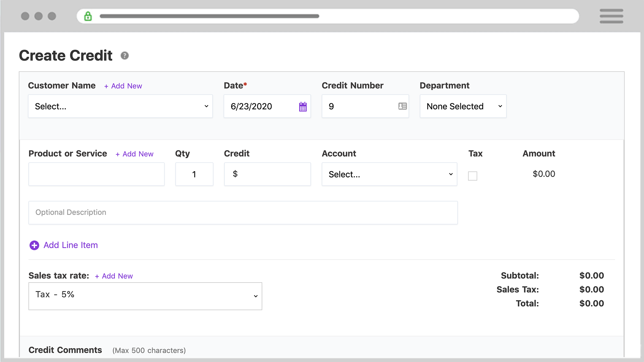Click the credit number grid icon

(402, 106)
